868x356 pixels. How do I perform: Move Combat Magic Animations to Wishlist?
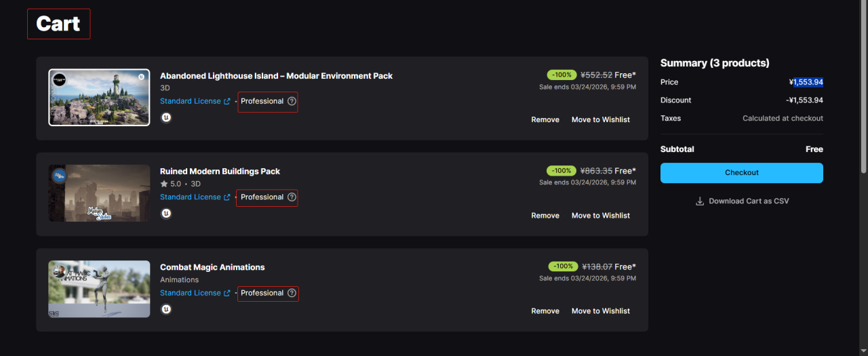[x=601, y=311]
